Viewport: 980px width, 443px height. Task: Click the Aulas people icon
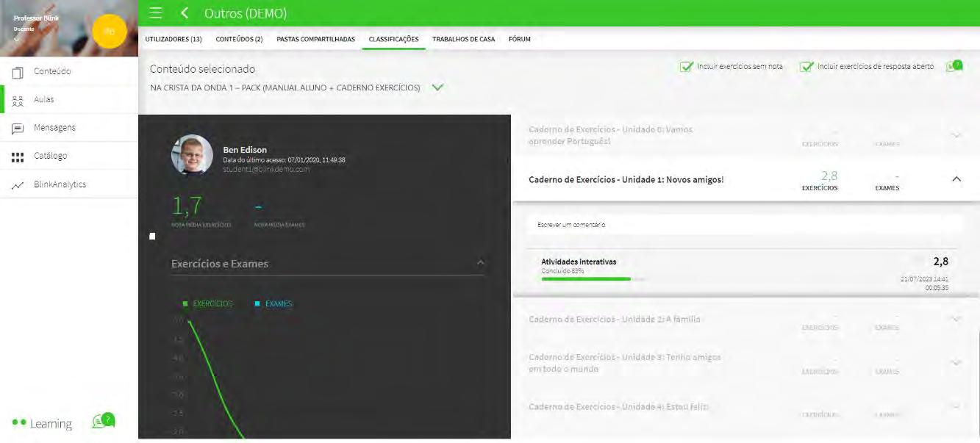(x=18, y=100)
